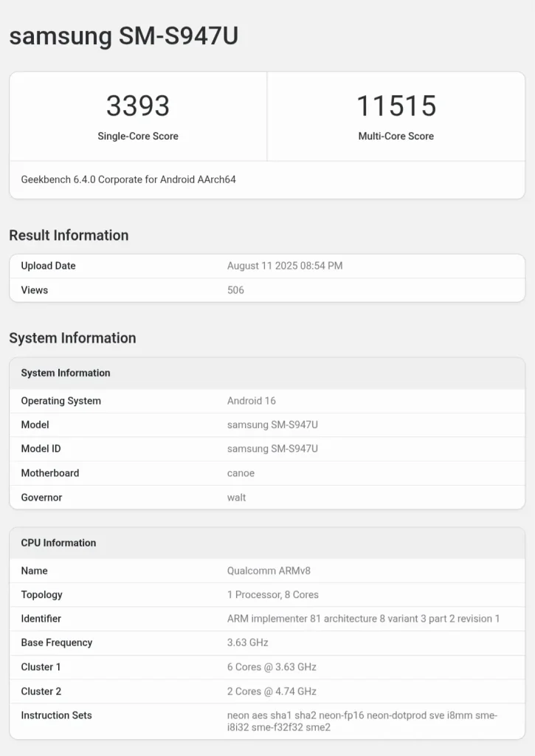Select the views count 506
This screenshot has width=535, height=756.
pos(235,289)
